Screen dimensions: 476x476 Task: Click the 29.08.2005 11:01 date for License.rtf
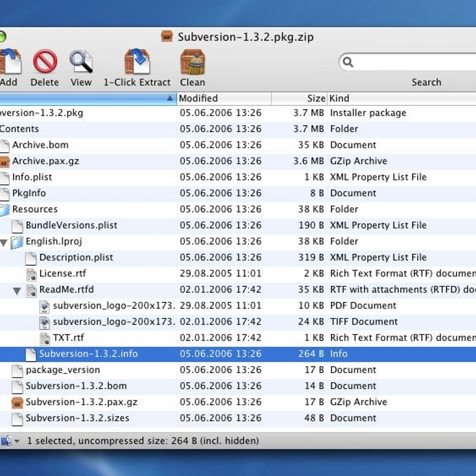coord(220,273)
